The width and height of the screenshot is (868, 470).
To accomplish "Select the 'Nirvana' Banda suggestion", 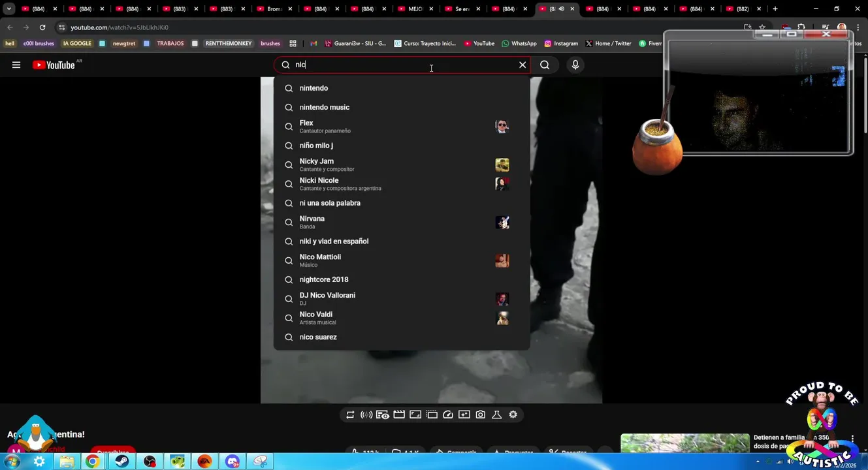I will point(402,222).
